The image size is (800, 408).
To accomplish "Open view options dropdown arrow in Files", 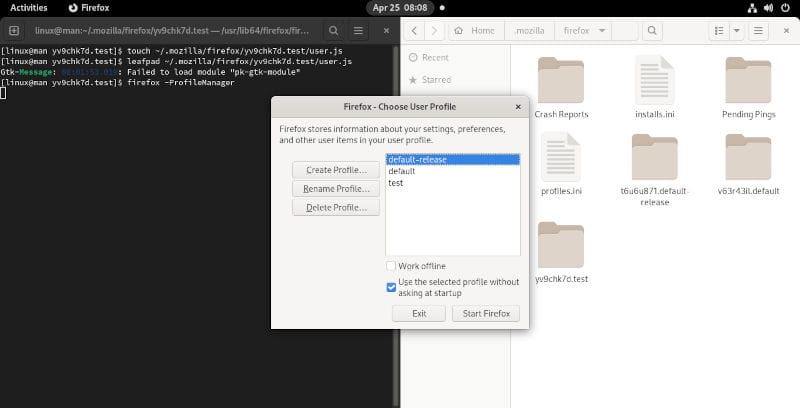I will 737,31.
